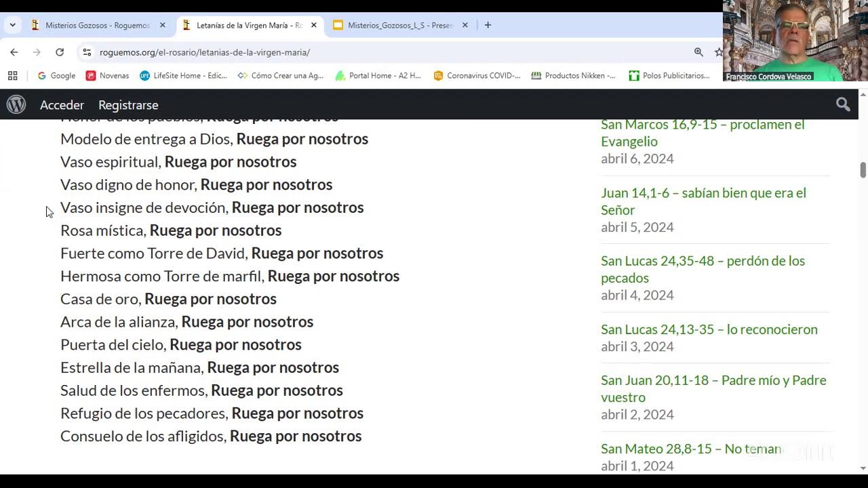Screen dimensions: 868x488
Task: Click the line 'Vaso digno de honor'
Action: (x=196, y=184)
